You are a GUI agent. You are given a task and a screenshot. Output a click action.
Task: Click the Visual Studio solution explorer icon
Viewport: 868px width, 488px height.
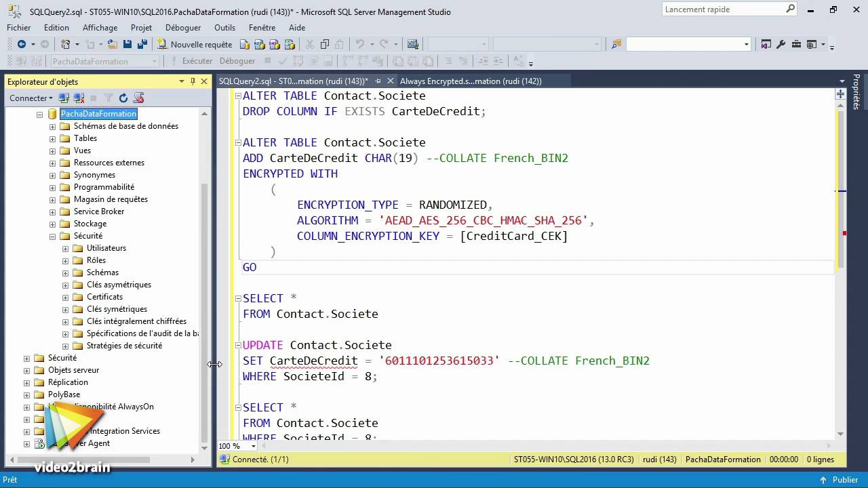[766, 44]
